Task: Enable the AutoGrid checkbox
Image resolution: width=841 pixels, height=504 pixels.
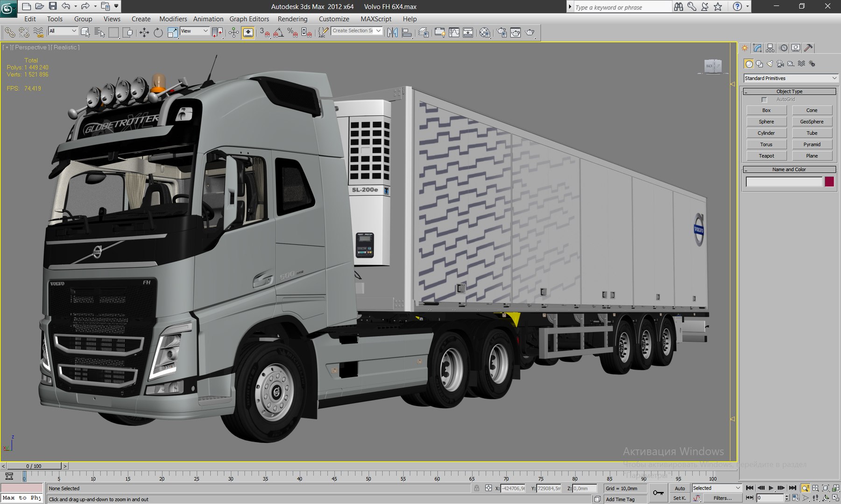Action: tap(764, 99)
